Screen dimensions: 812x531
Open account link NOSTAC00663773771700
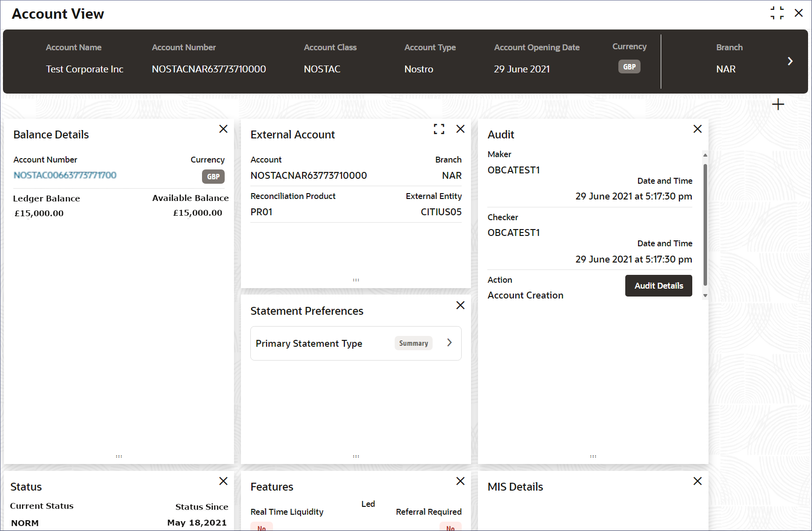point(65,175)
